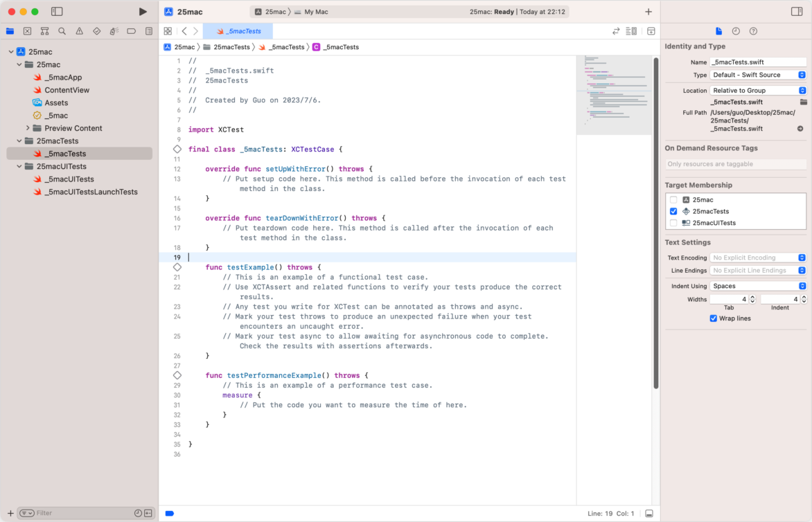Open the Type dropdown

tap(758, 75)
